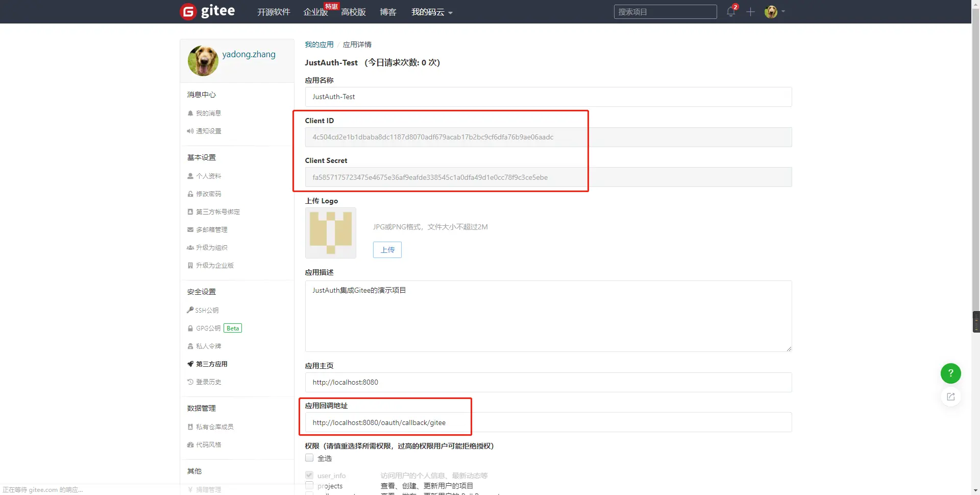Image resolution: width=980 pixels, height=495 pixels.
Task: Click the person icon beside 个人资料
Action: tap(190, 176)
